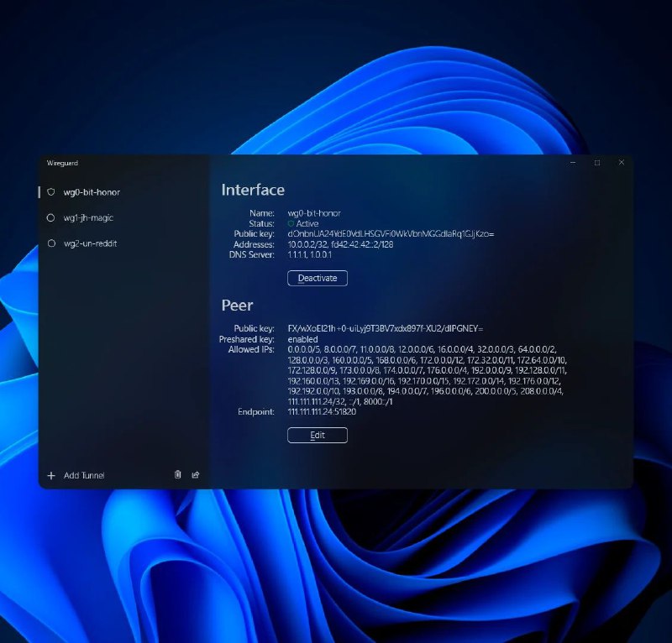This screenshot has width=672, height=643.
Task: Click the "Name:" label
Action: [262, 213]
